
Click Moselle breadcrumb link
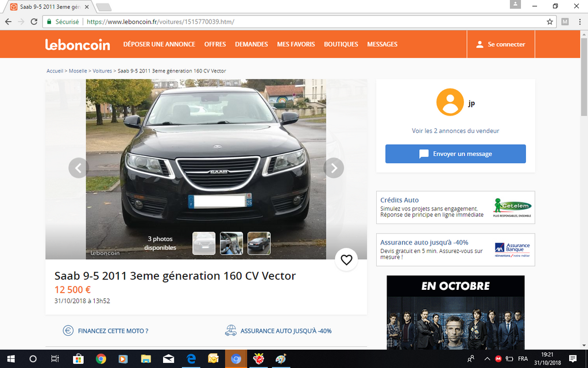(78, 71)
